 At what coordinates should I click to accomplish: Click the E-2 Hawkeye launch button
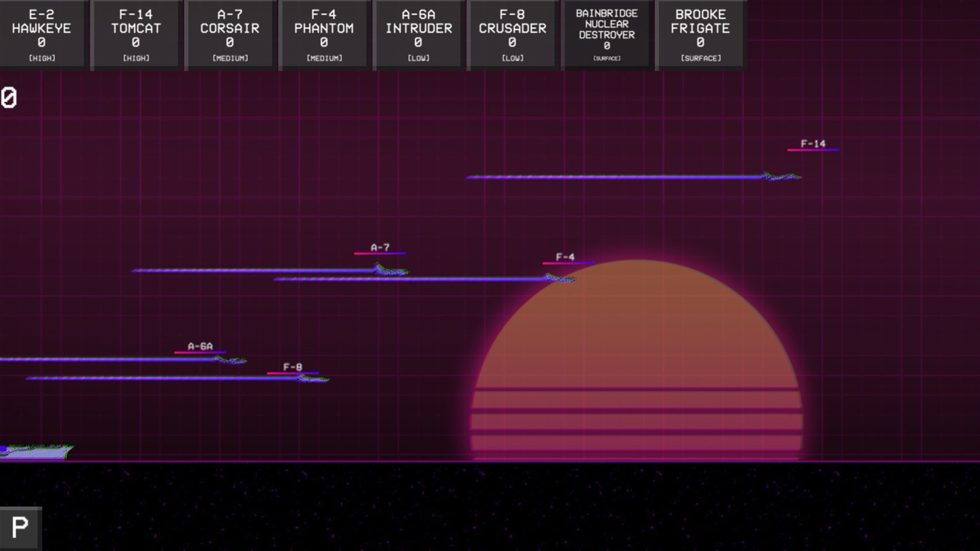click(x=42, y=35)
